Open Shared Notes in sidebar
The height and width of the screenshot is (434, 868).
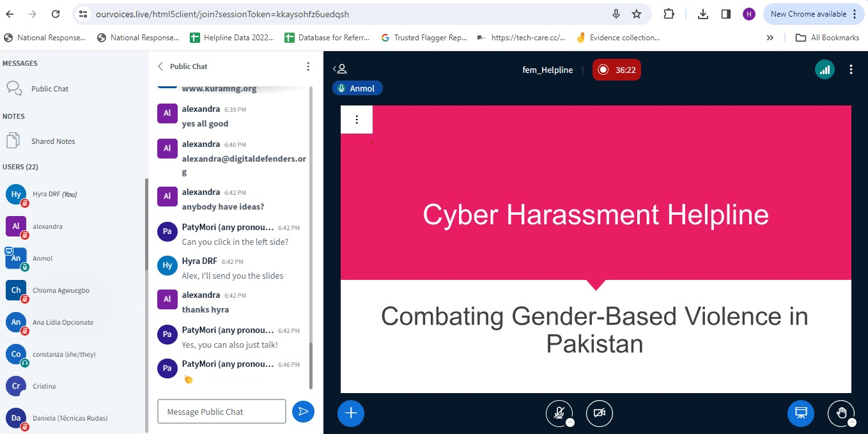(53, 141)
